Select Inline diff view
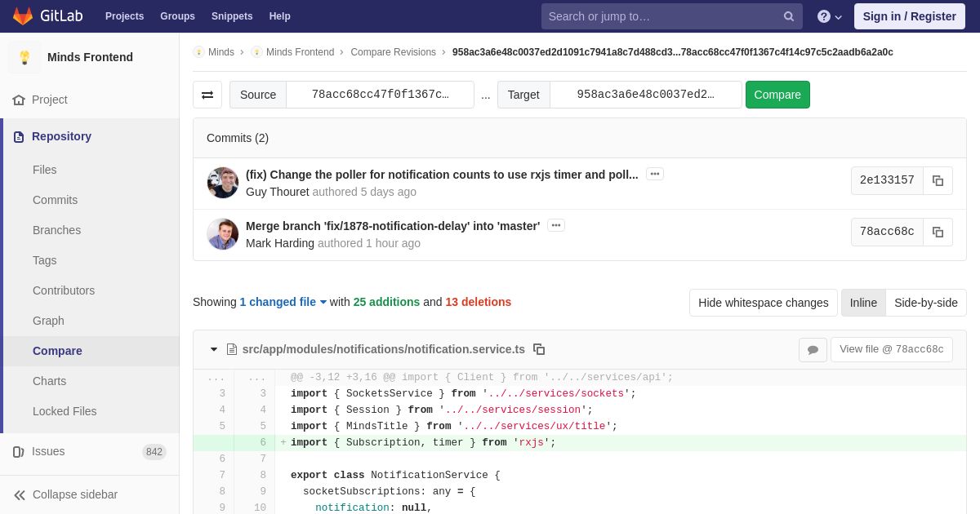Viewport: 980px width, 514px height. coord(863,303)
